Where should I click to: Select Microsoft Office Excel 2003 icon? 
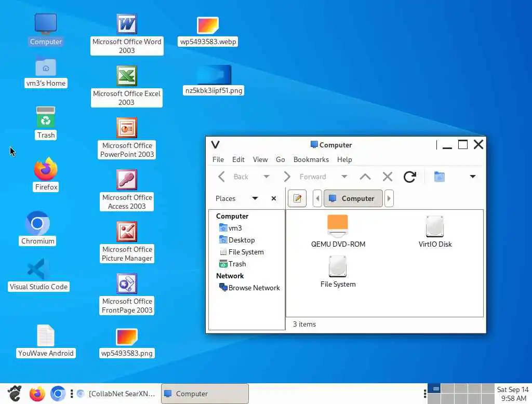click(x=127, y=86)
